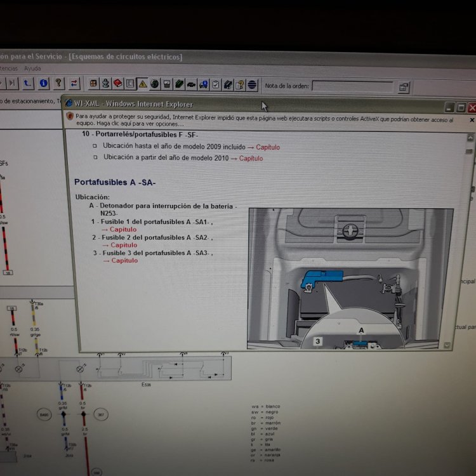
Task: Open the Capítulo link under Fusible 2 -SA2-
Action: (x=124, y=245)
